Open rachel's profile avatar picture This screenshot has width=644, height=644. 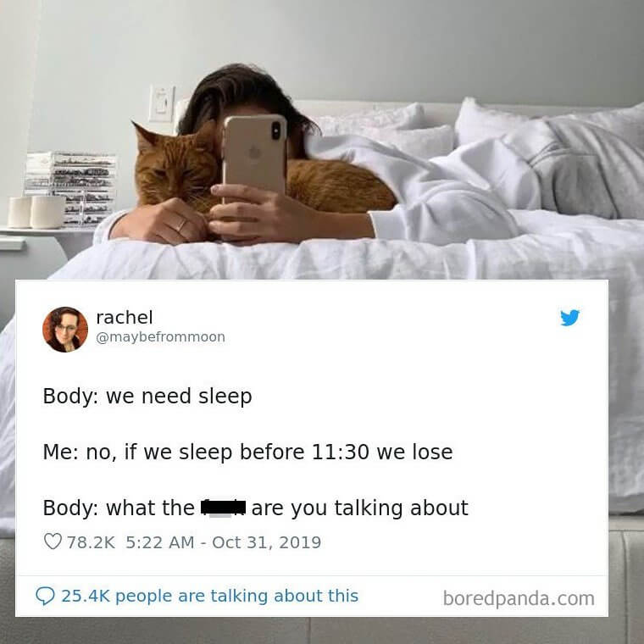(65, 330)
